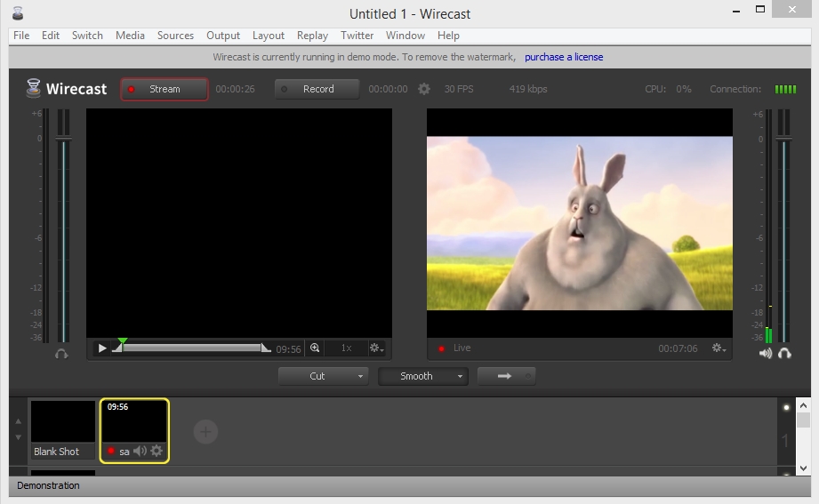819x504 pixels.
Task: Toggle the auto-live circle on the Go button
Action: pos(527,376)
